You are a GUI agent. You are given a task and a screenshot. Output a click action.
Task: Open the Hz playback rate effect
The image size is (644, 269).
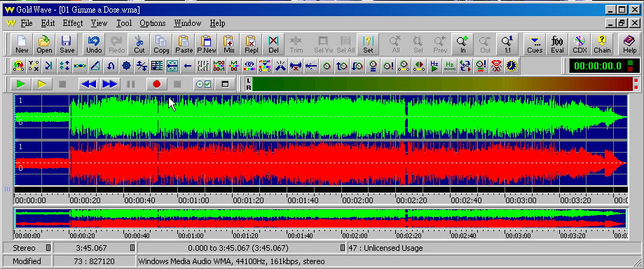(x=434, y=66)
